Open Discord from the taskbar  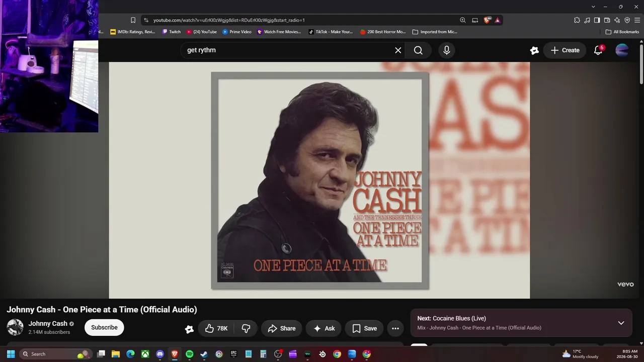pyautogui.click(x=160, y=354)
